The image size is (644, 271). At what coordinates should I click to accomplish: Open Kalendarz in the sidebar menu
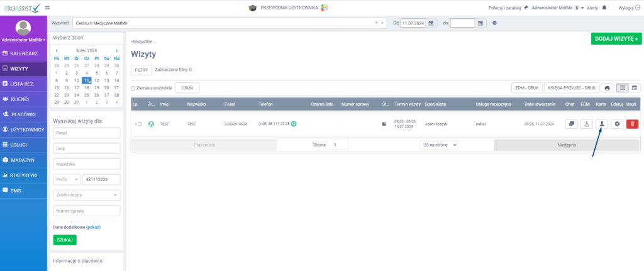[23, 53]
